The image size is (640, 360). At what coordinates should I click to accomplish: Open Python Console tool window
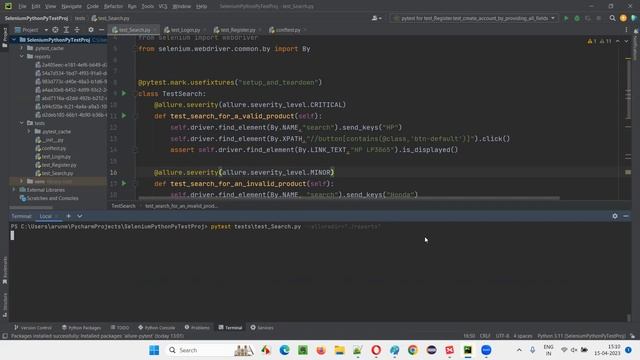click(x=156, y=327)
